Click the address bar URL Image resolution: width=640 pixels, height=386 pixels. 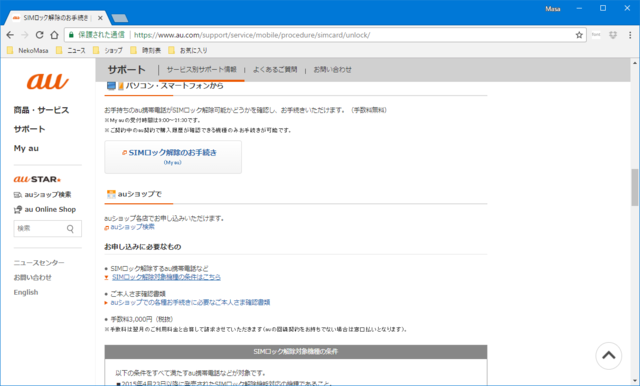pos(252,35)
